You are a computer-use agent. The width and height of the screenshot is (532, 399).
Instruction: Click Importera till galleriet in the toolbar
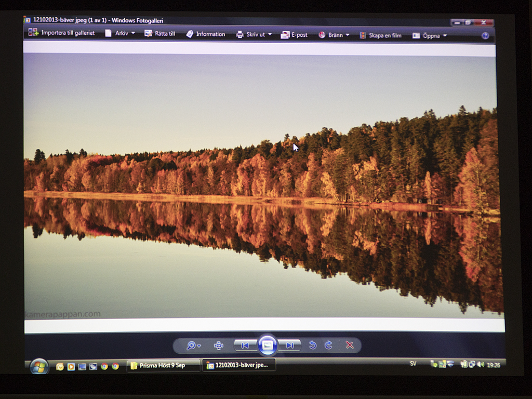[x=61, y=33]
